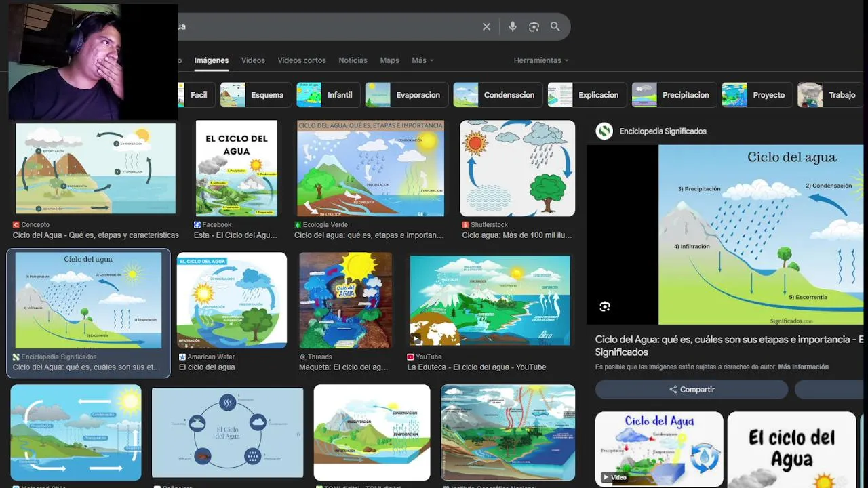Click American Water source favicon

point(182,357)
